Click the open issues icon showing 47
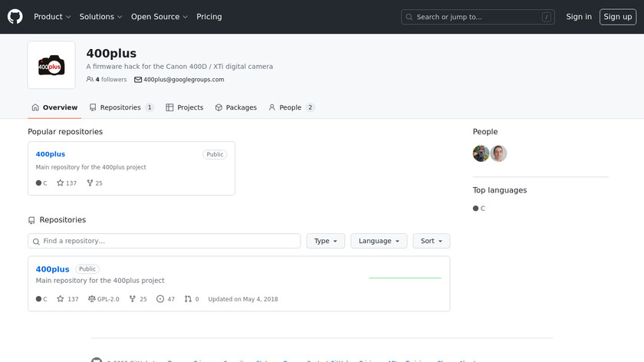 click(160, 299)
